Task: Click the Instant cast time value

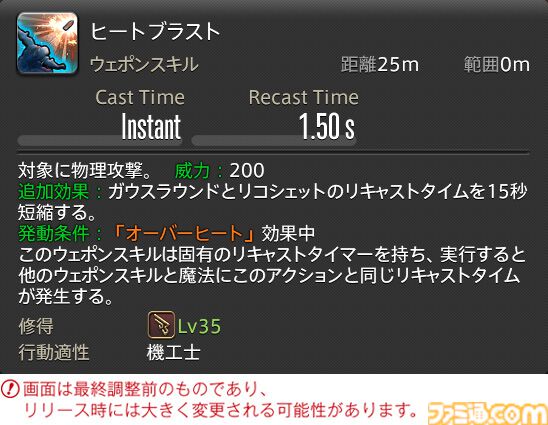Action: pyautogui.click(x=151, y=126)
